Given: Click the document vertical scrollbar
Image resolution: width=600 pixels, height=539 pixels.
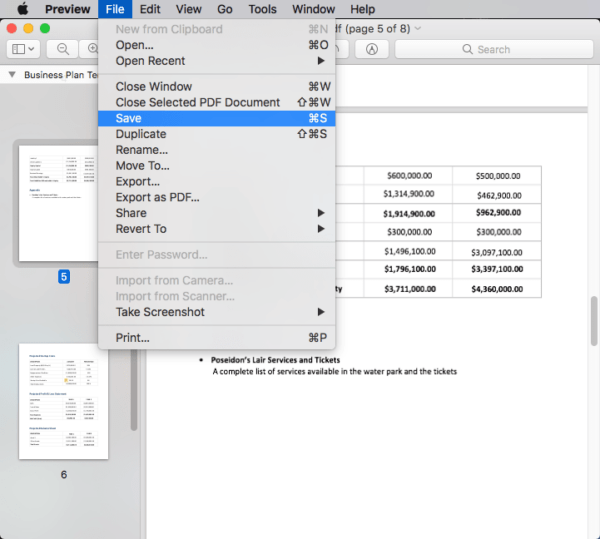Looking at the screenshot, I should pyautogui.click(x=594, y=321).
